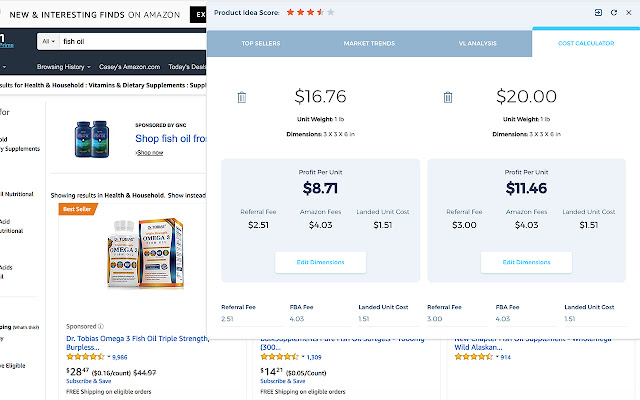The height and width of the screenshot is (400, 640).
Task: Open the Market Trends tab
Action: [x=368, y=44]
